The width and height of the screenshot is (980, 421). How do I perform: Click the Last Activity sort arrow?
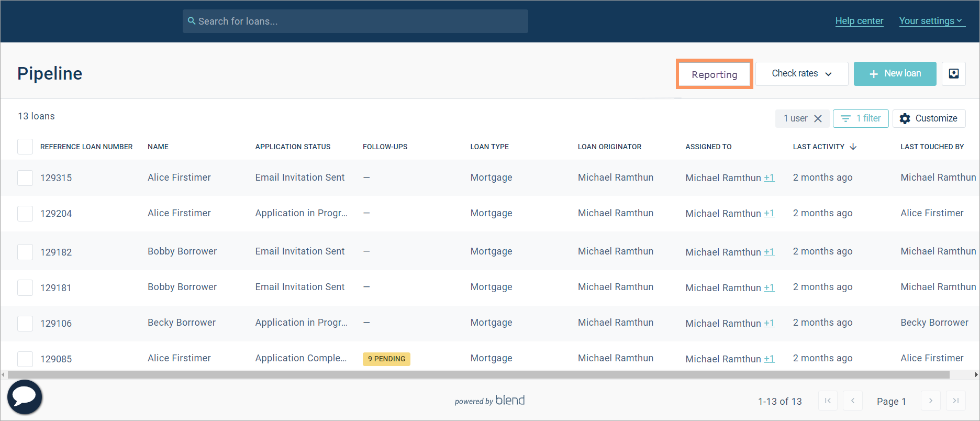point(853,147)
